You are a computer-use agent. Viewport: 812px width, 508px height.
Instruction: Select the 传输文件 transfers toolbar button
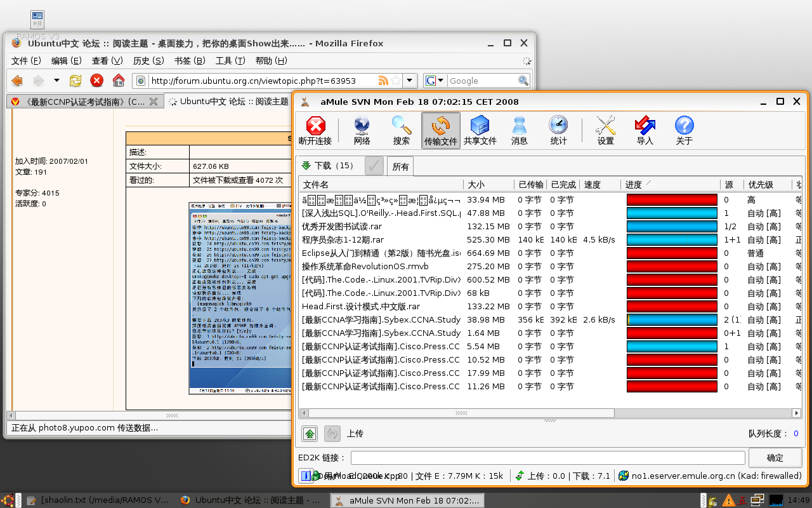click(x=440, y=131)
